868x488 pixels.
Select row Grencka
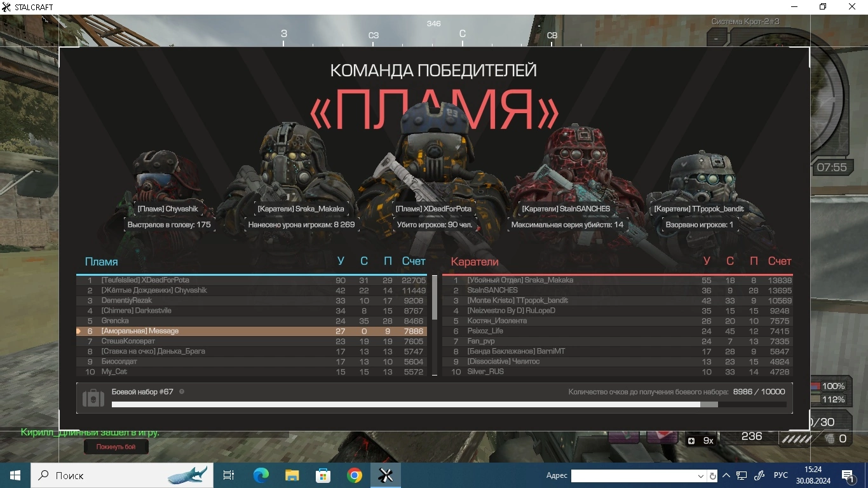pyautogui.click(x=252, y=321)
